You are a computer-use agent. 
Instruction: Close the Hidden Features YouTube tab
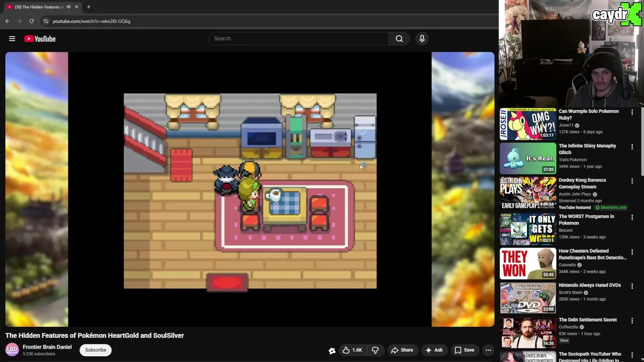pyautogui.click(x=76, y=7)
